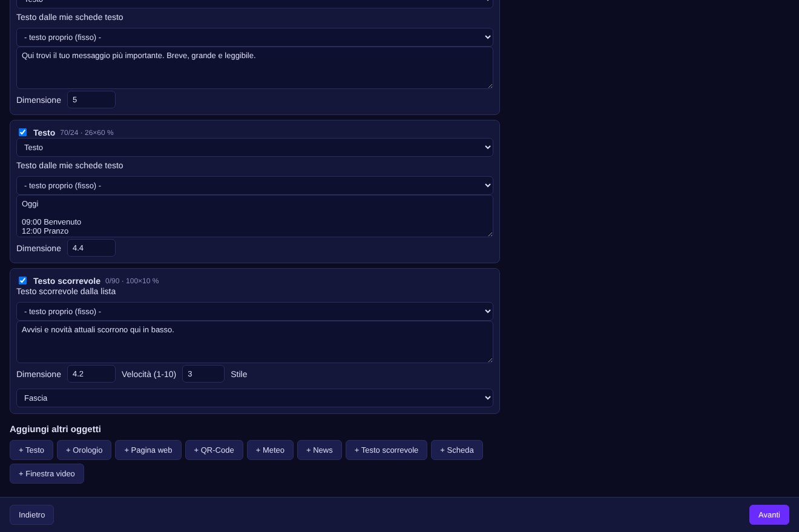Click Dimensione field showing 5
This screenshot has height=532, width=799.
click(x=91, y=99)
